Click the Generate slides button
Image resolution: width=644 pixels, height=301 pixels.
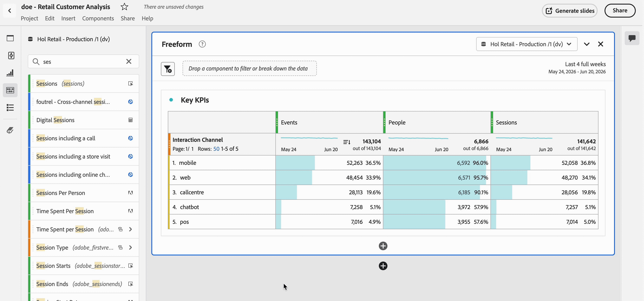click(x=569, y=11)
